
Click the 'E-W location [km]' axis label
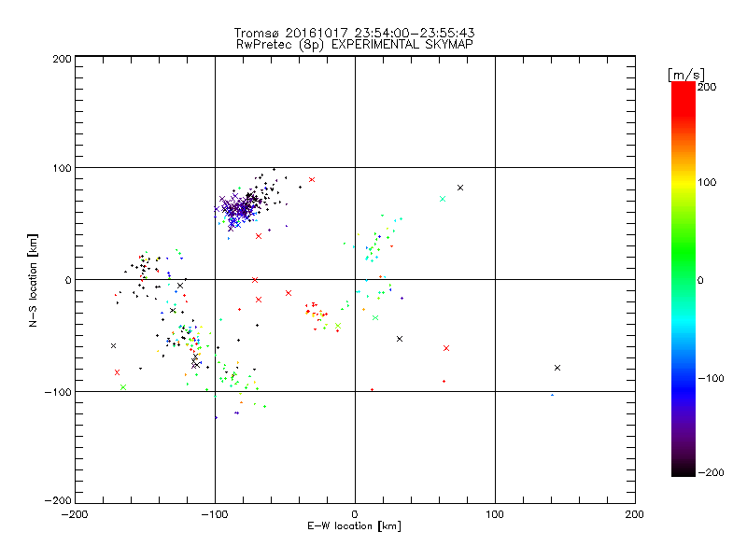pyautogui.click(x=354, y=526)
